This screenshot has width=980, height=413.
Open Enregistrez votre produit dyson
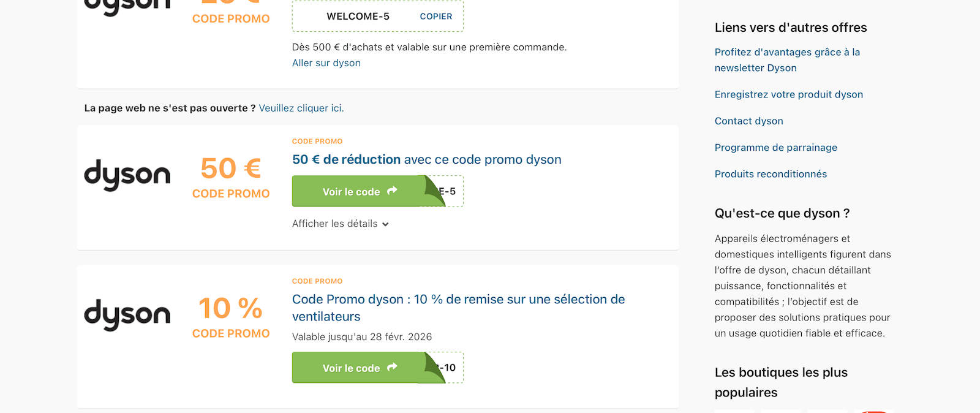(x=788, y=94)
